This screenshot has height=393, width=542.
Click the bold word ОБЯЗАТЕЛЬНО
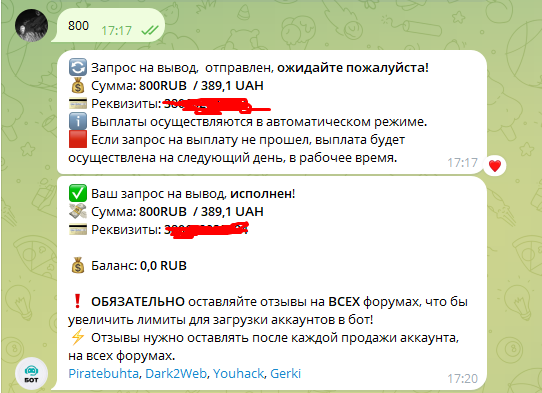138,301
